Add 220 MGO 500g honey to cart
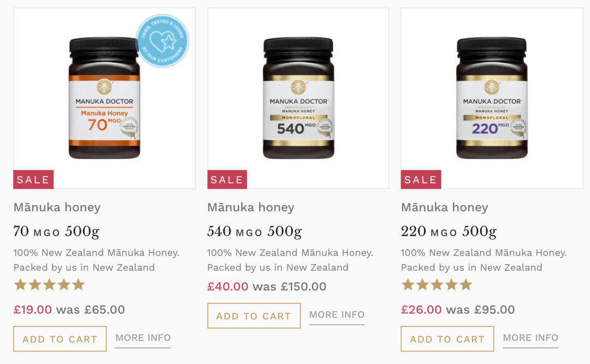This screenshot has height=364, width=590. pyautogui.click(x=447, y=339)
